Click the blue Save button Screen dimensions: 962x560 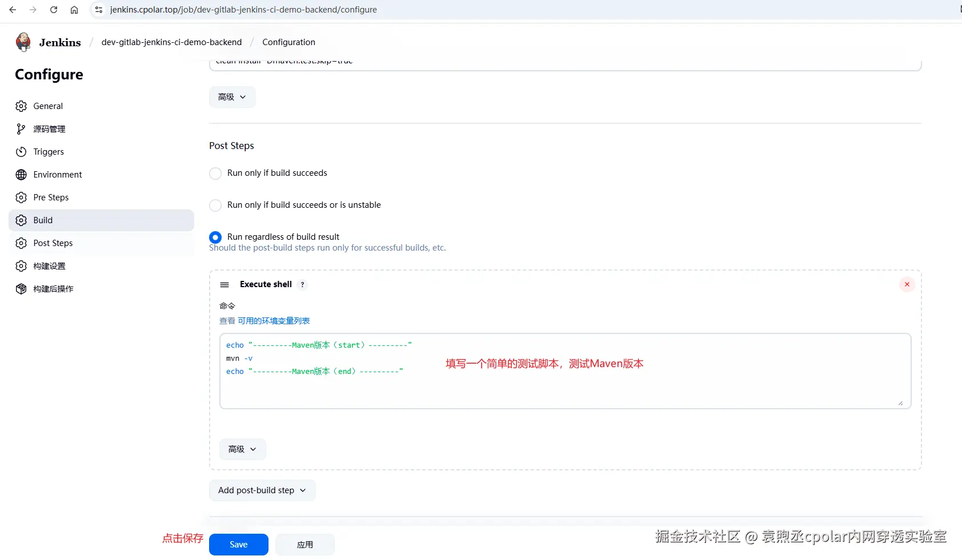[239, 545]
